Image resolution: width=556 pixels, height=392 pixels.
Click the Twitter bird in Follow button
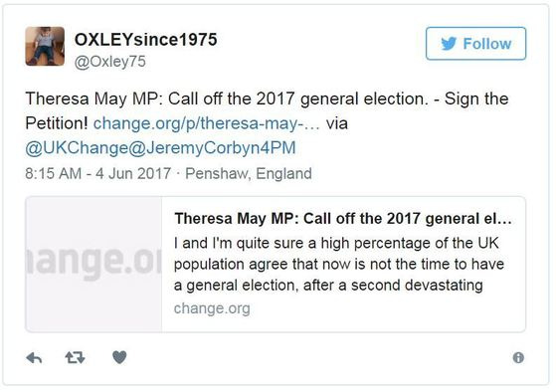click(449, 44)
